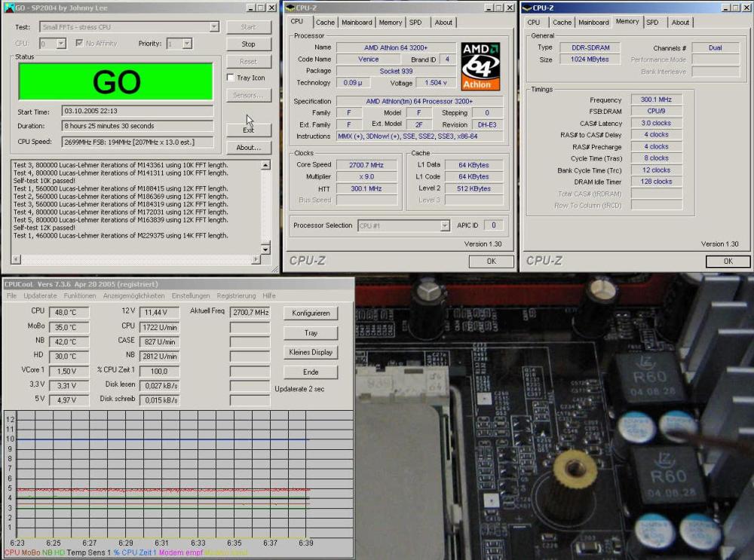Viewport: 754px width, 560px height.
Task: Click the greyed Start button in SP2004
Action: pos(249,27)
